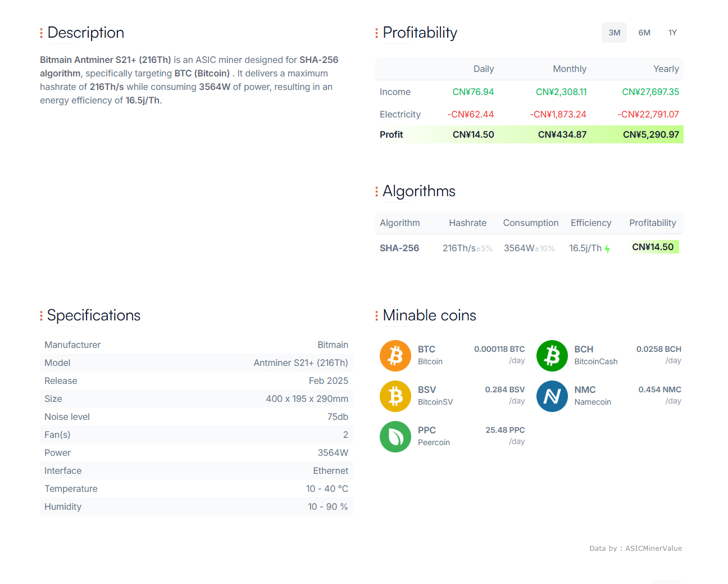Click the 0.454 NMC daily yield
The image size is (728, 584).
659,390
